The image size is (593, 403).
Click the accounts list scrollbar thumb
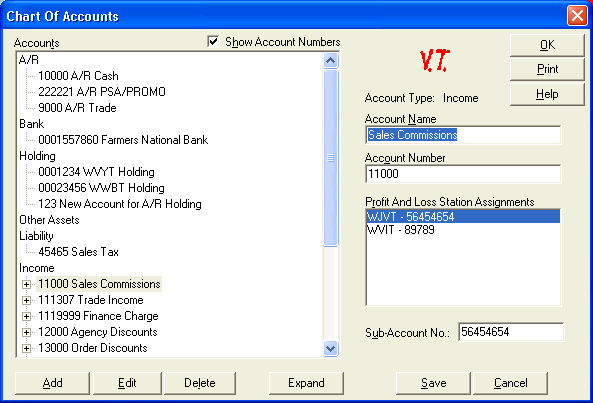[331, 158]
